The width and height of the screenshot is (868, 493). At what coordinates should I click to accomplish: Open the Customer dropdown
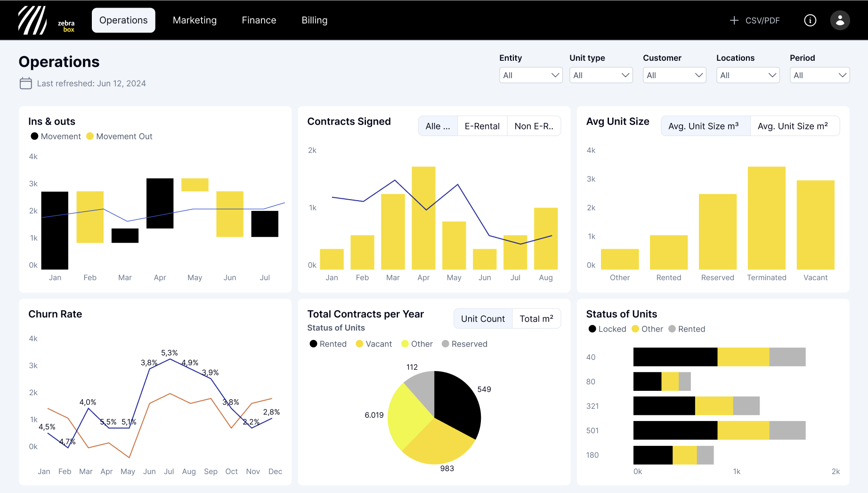coord(674,75)
